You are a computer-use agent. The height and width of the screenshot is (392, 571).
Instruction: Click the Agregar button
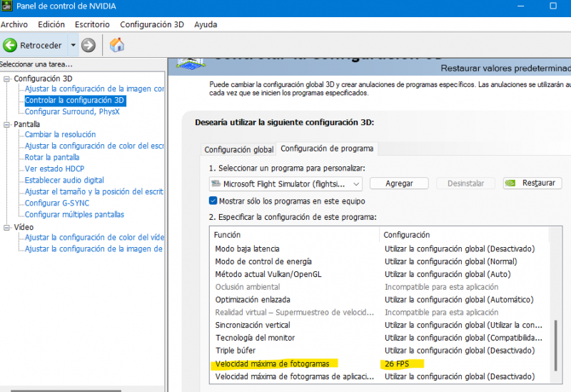point(399,184)
